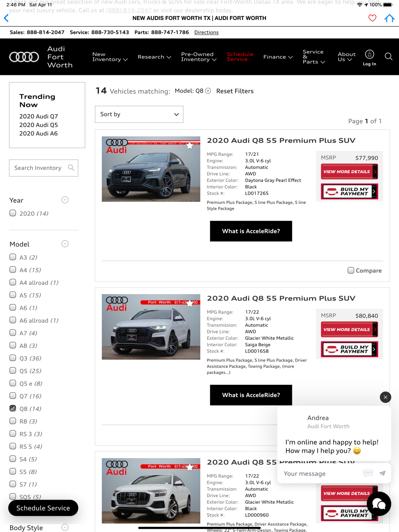399x532 pixels.
Task: Save the LD000960 Q8 with star
Action: tap(190, 467)
